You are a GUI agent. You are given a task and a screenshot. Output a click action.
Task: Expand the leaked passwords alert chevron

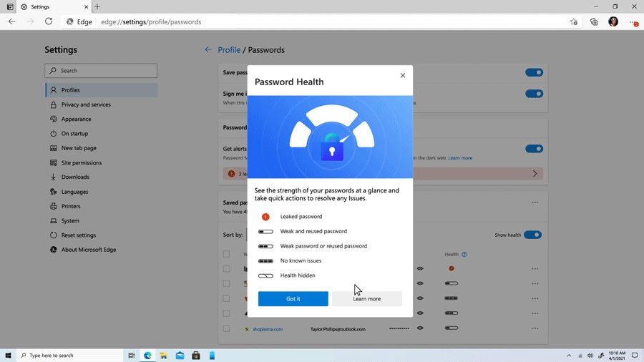(x=535, y=174)
